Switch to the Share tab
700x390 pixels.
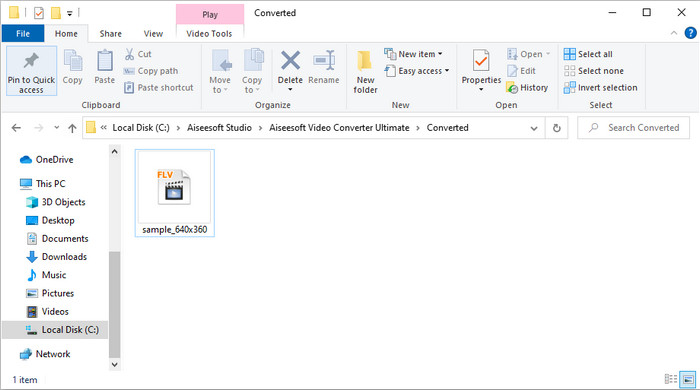coord(110,33)
